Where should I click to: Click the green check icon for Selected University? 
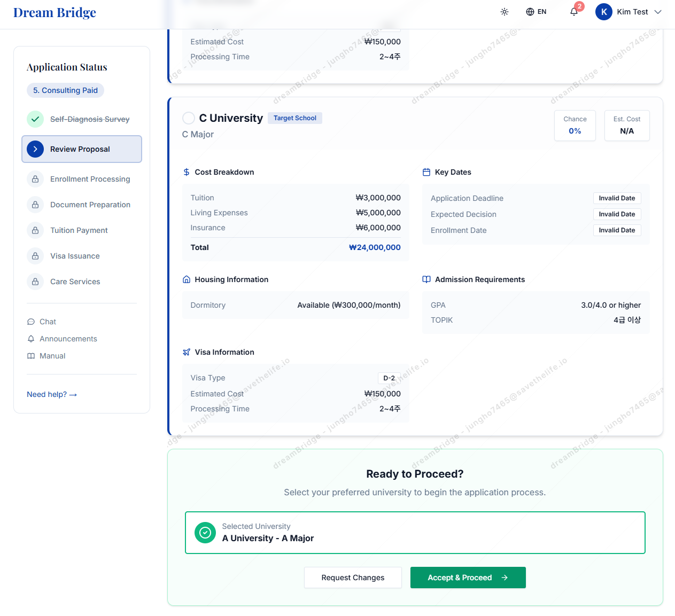pyautogui.click(x=205, y=533)
